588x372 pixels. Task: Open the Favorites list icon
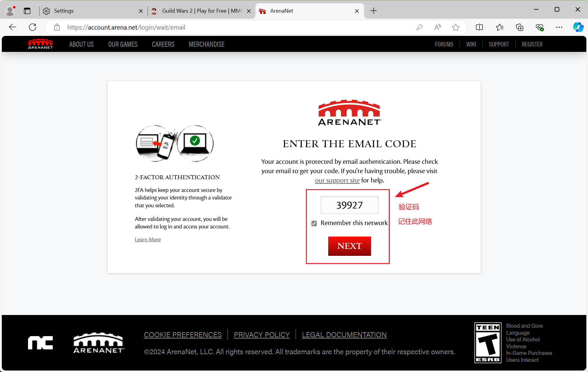[x=499, y=27]
